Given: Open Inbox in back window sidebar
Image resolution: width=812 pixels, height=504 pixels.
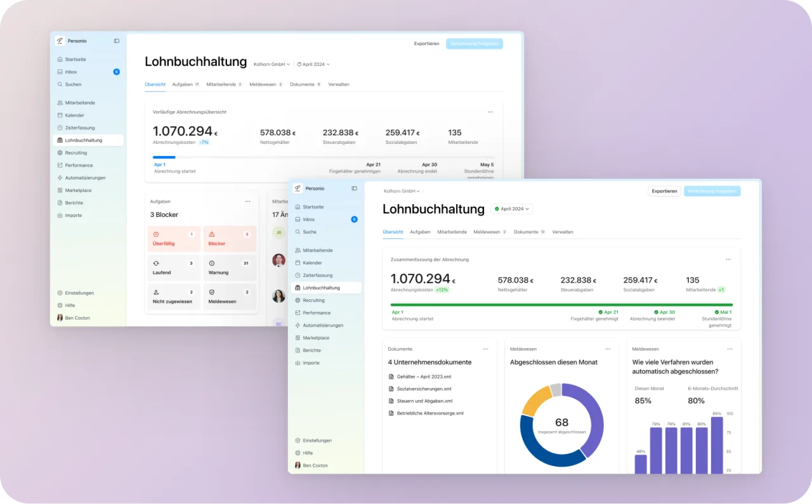Looking at the screenshot, I should pyautogui.click(x=88, y=72).
